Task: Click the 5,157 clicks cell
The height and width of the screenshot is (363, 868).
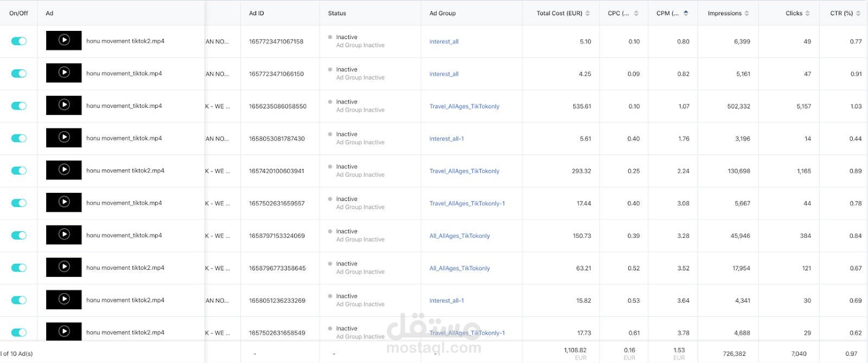Action: (x=804, y=106)
